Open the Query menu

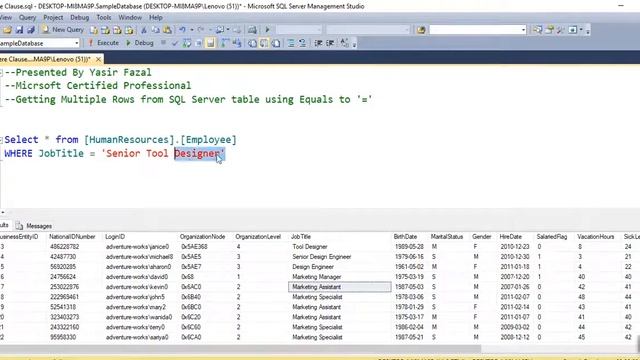pyautogui.click(x=27, y=18)
